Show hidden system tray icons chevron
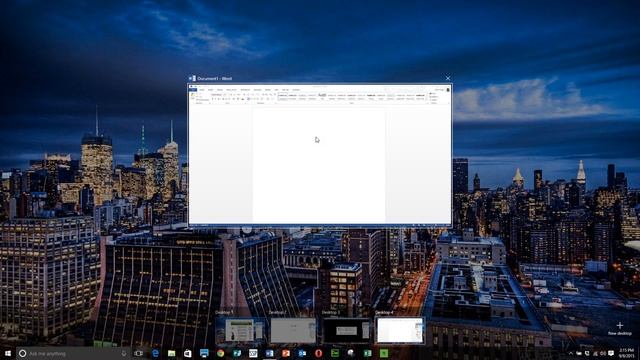This screenshot has height=360, width=640. [571, 353]
